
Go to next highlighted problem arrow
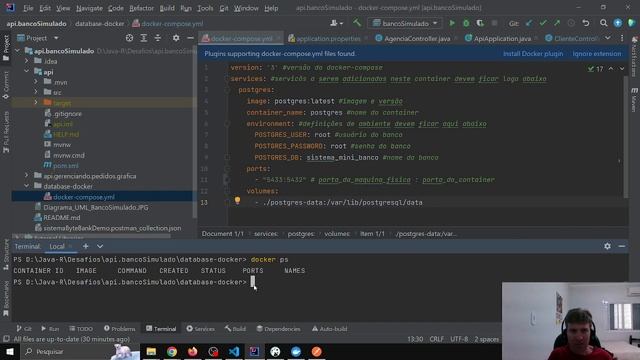pyautogui.click(x=622, y=69)
